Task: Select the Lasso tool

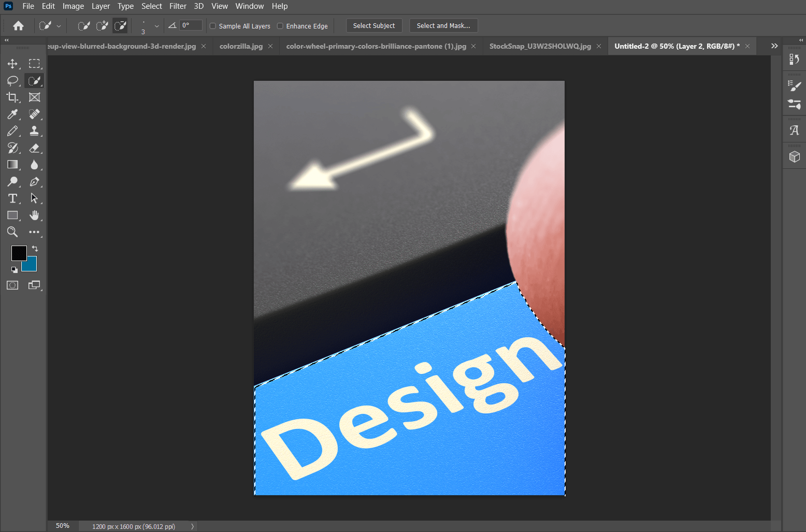Action: click(x=12, y=80)
